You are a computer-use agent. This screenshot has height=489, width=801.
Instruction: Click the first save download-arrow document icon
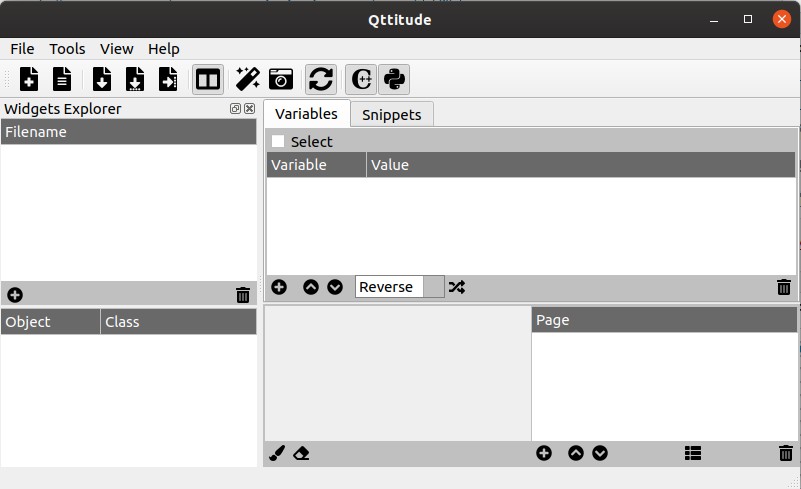coord(102,79)
